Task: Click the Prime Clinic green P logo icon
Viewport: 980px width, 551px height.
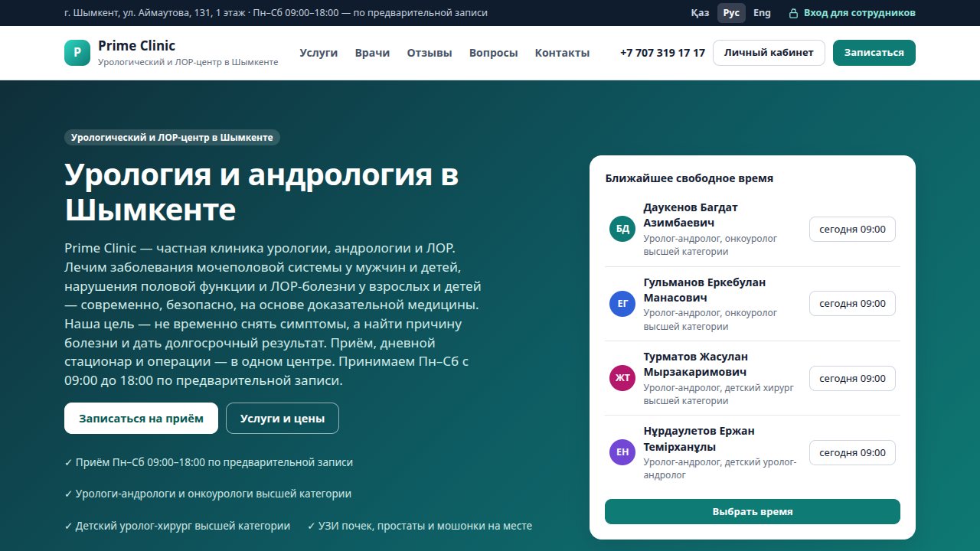Action: coord(77,53)
